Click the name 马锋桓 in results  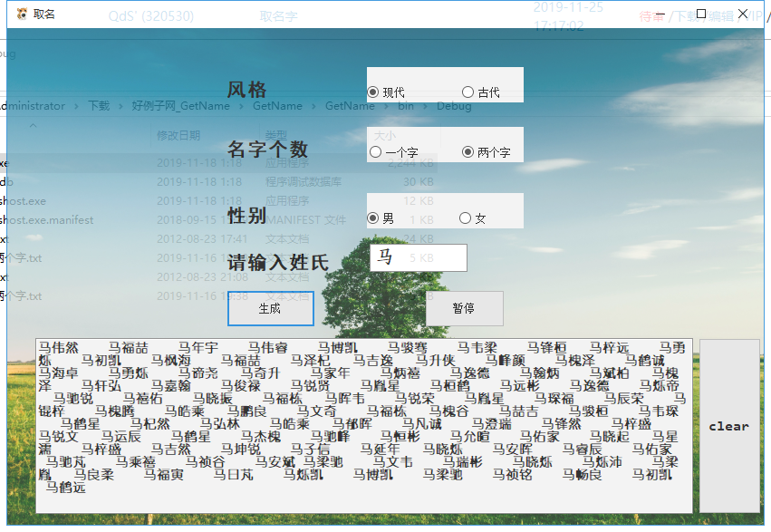coord(547,348)
